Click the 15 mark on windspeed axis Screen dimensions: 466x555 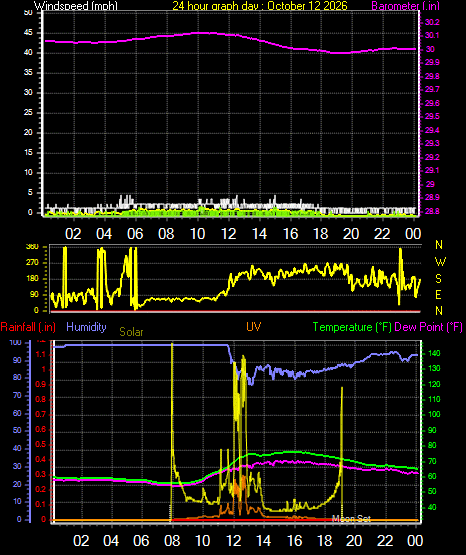point(28,153)
